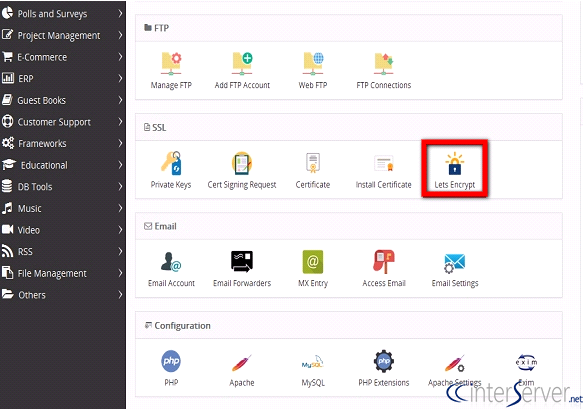Click the E-Commerce cart icon
This screenshot has width=583, height=409.
click(7, 57)
